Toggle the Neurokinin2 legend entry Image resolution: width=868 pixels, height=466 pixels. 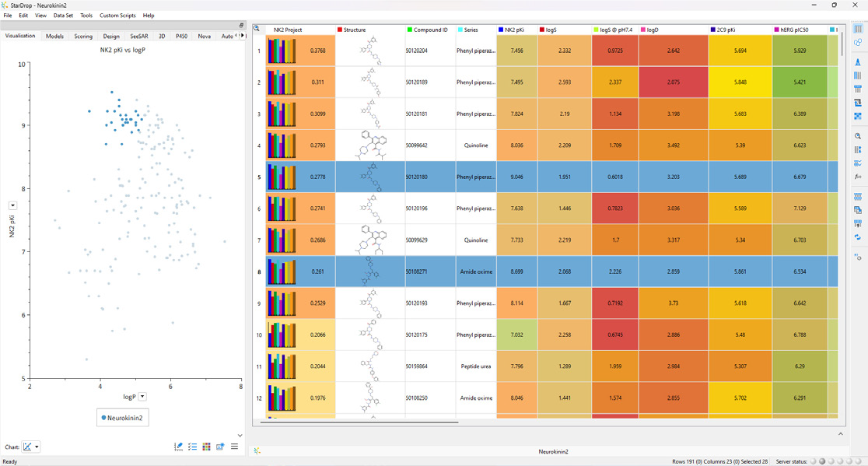(x=123, y=418)
